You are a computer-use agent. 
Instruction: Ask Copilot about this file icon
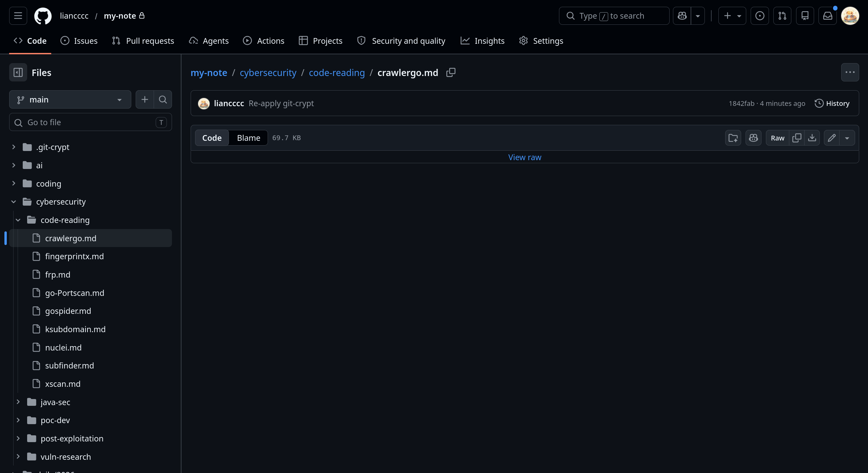(753, 138)
